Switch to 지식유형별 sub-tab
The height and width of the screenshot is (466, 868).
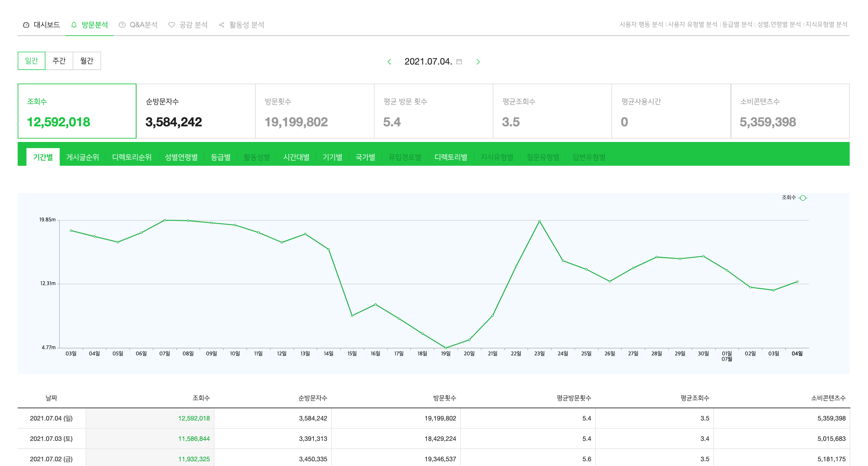(x=497, y=157)
